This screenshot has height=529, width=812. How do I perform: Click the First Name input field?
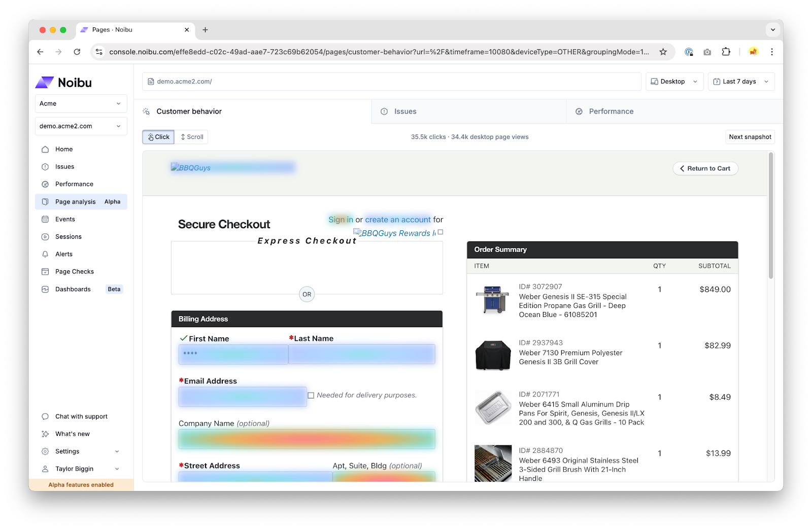[x=233, y=354]
